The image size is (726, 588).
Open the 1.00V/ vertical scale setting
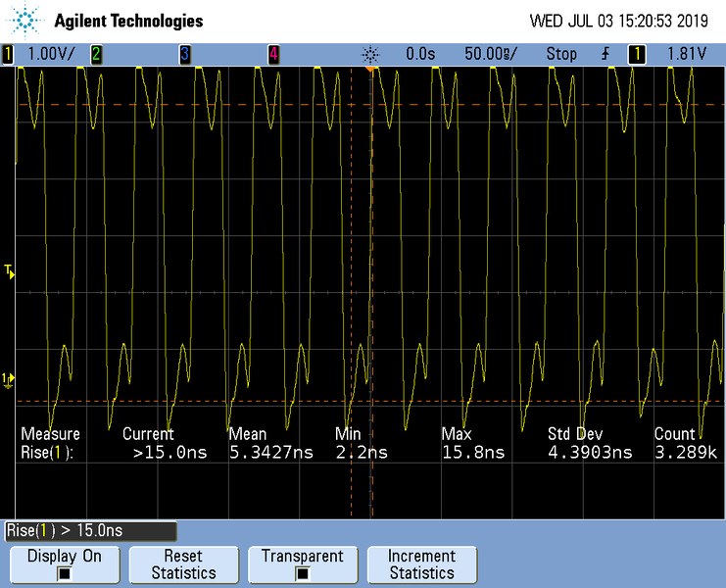point(48,54)
